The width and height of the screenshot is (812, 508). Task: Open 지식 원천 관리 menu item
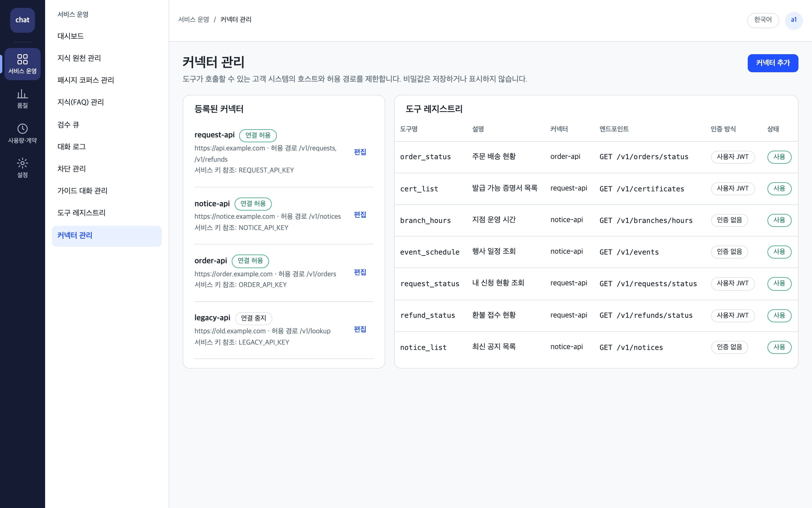(x=107, y=58)
